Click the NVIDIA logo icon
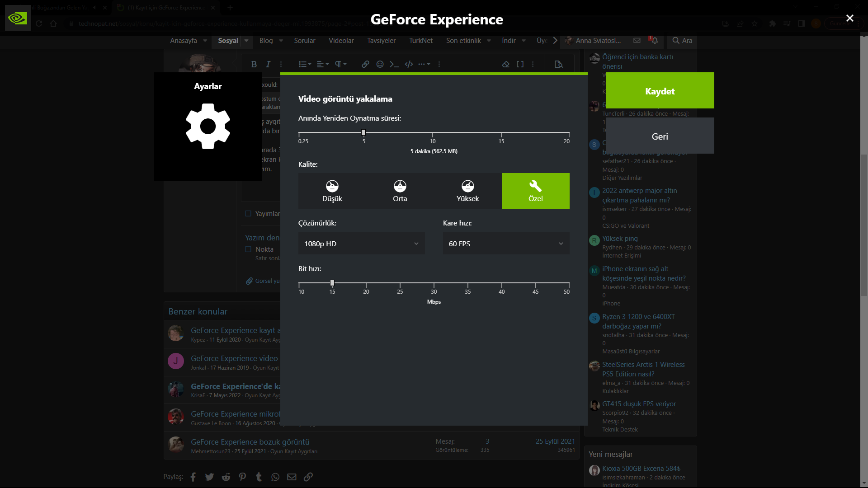The height and width of the screenshot is (488, 868). click(18, 18)
